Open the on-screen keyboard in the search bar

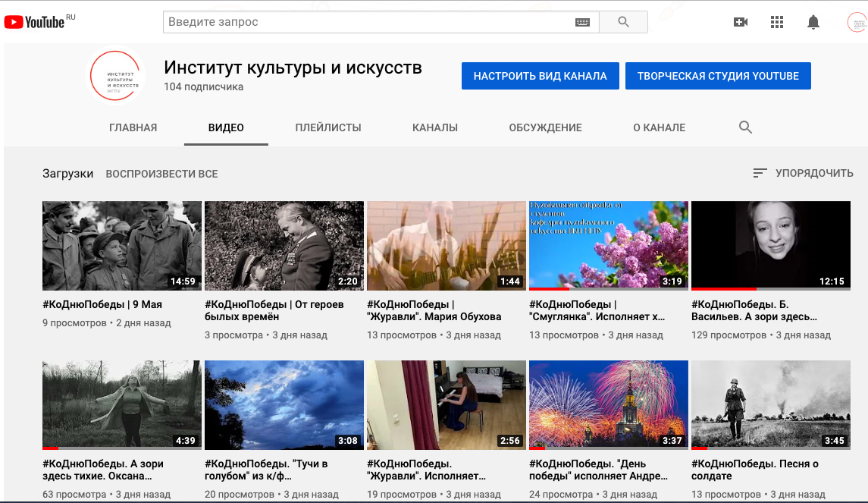(x=582, y=22)
